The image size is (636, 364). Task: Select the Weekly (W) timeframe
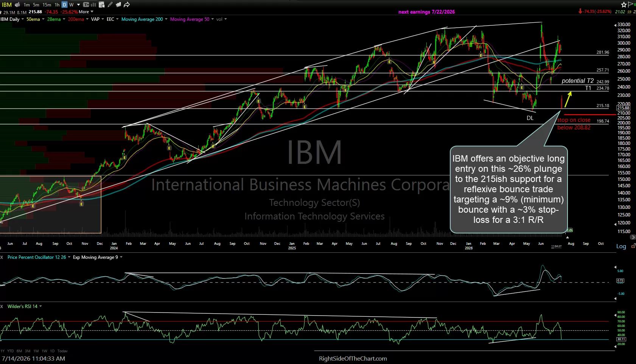pyautogui.click(x=72, y=5)
